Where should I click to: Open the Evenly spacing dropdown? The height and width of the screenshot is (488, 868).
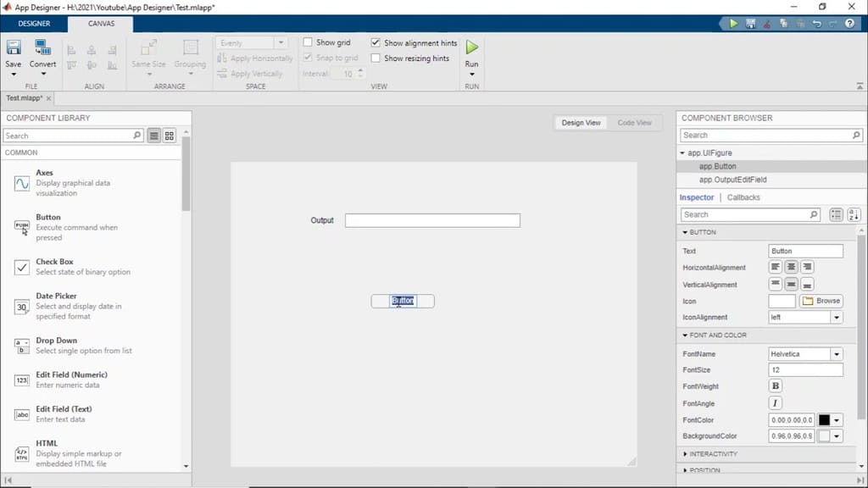click(x=282, y=42)
